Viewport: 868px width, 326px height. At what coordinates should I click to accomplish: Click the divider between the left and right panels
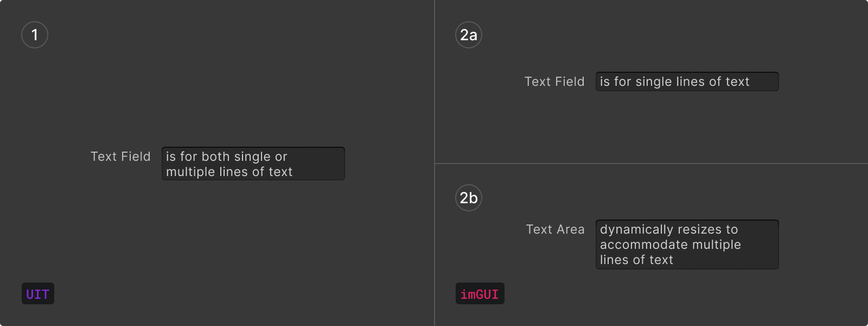click(435, 163)
